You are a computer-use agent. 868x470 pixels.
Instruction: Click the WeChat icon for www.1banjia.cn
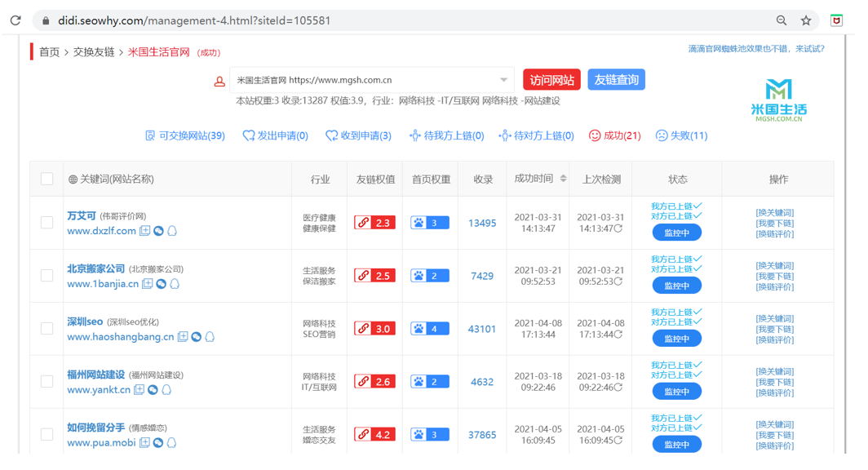pyautogui.click(x=161, y=284)
